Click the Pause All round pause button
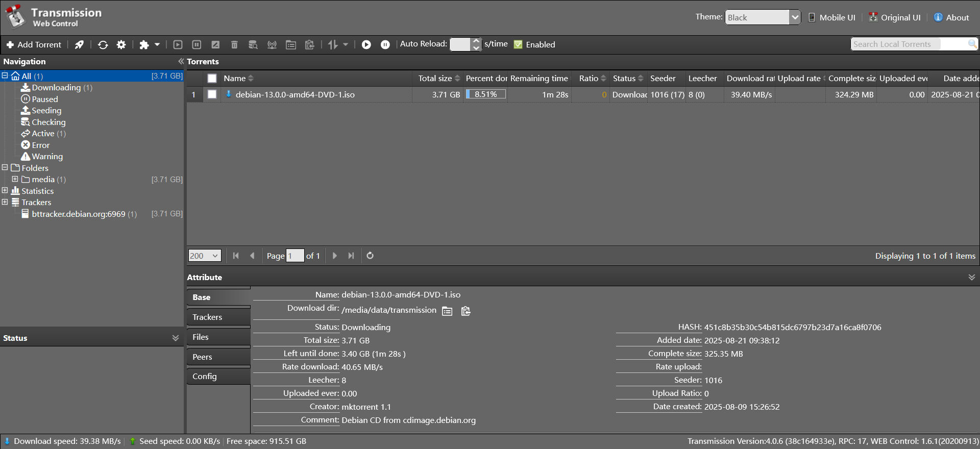 pyautogui.click(x=385, y=45)
